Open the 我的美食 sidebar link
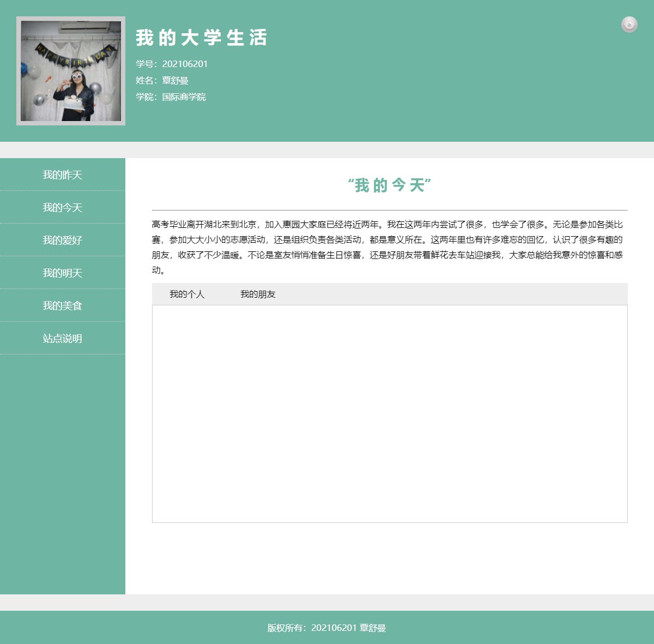Screen dimensions: 654x644 (x=63, y=306)
